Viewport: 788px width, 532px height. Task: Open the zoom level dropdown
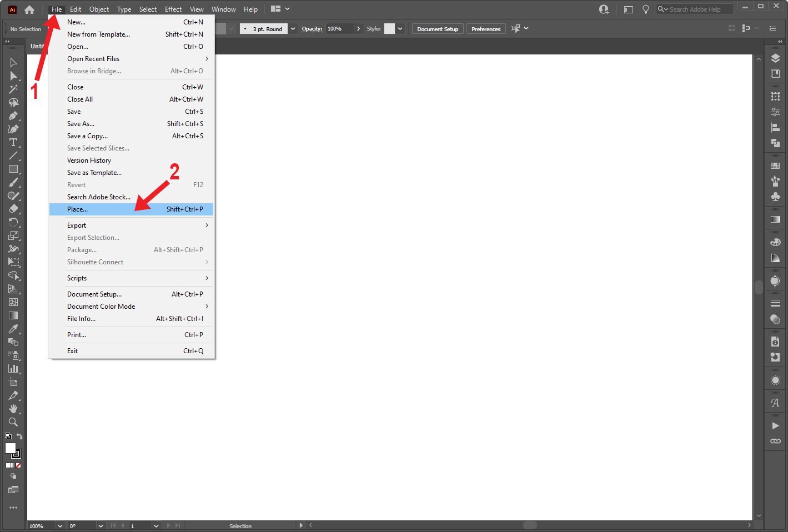click(60, 526)
